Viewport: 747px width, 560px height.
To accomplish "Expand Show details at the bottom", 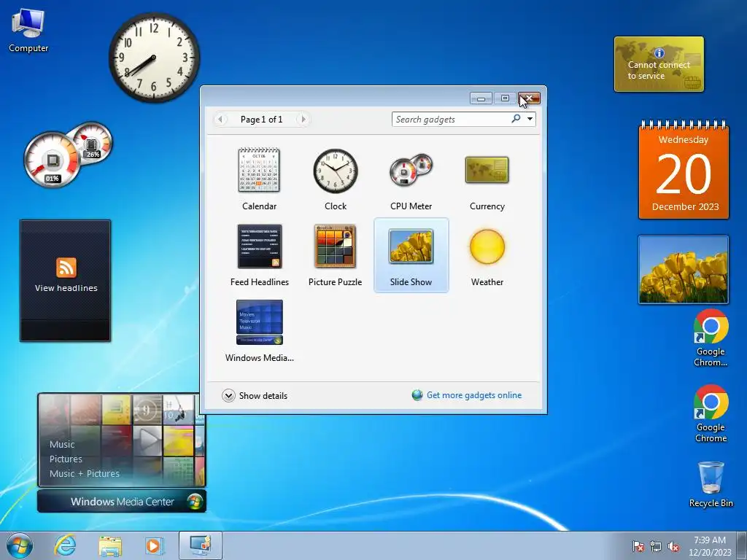I will (255, 396).
